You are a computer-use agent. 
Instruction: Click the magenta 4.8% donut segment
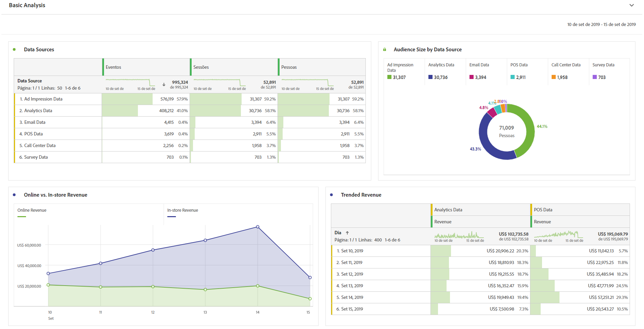(x=492, y=112)
